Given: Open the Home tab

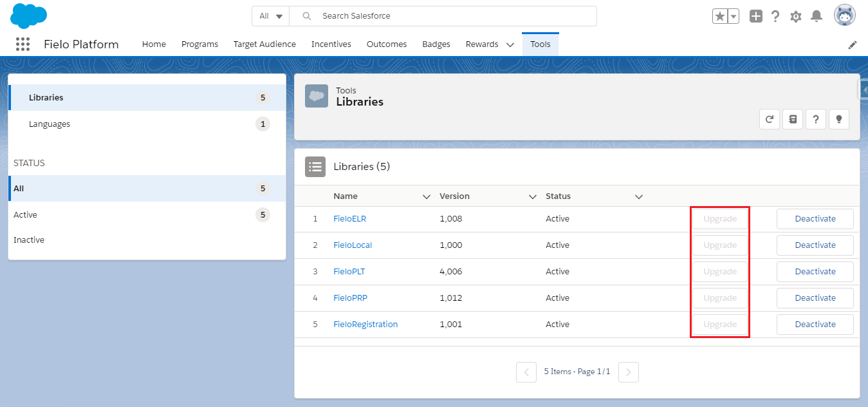Looking at the screenshot, I should pyautogui.click(x=154, y=44).
